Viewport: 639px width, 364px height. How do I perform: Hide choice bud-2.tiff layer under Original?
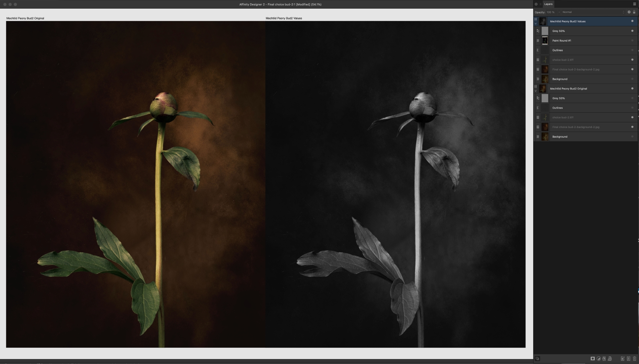click(632, 117)
